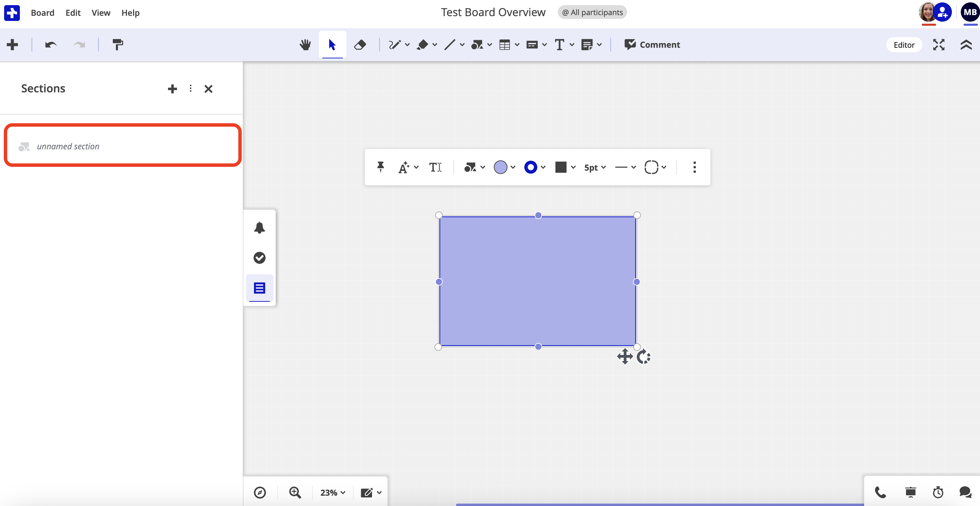Screen dimensions: 980x506
Task: Insert a table on the board
Action: pos(505,45)
